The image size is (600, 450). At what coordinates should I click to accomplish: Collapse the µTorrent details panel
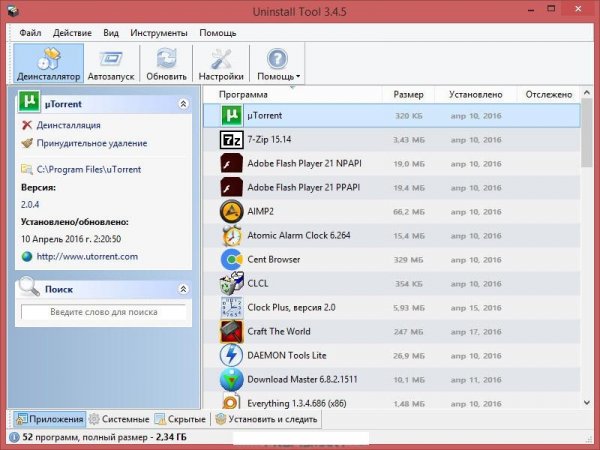click(183, 104)
